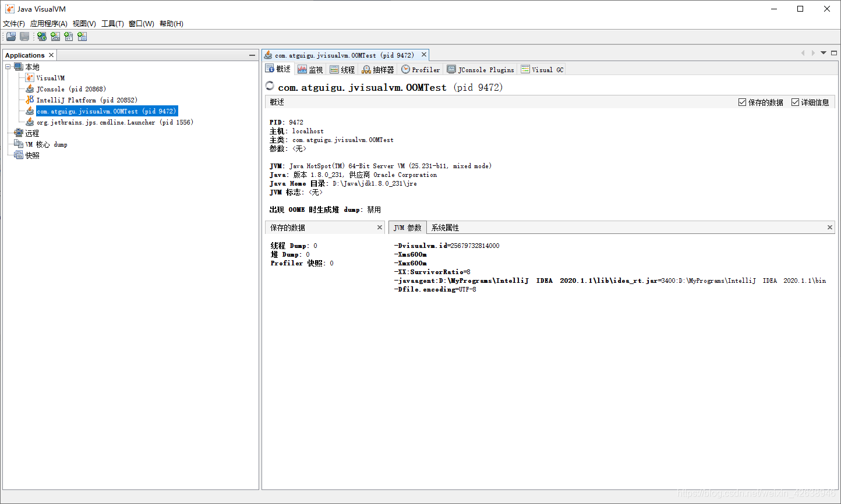Click the Add Remote Host toolbar icon
The width and height of the screenshot is (841, 504).
coord(42,36)
